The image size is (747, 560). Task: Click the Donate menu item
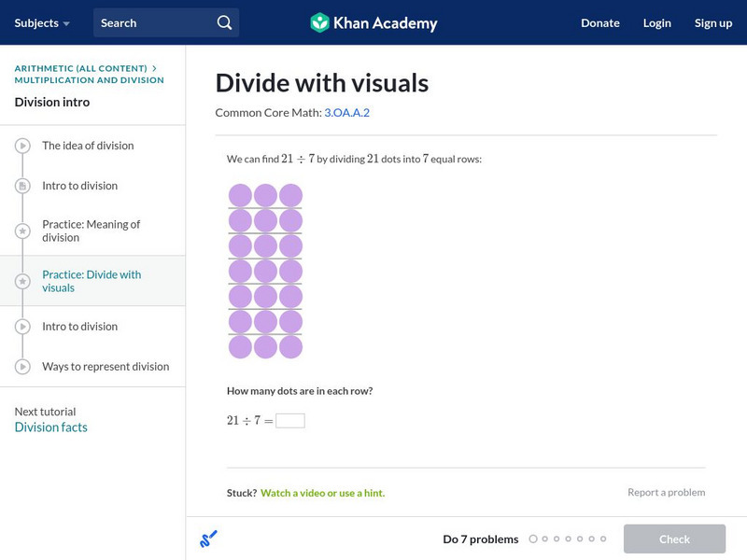[x=599, y=22]
